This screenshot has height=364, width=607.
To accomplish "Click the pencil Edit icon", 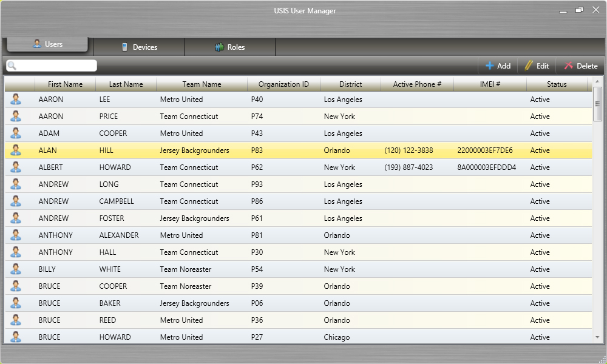I will click(529, 66).
